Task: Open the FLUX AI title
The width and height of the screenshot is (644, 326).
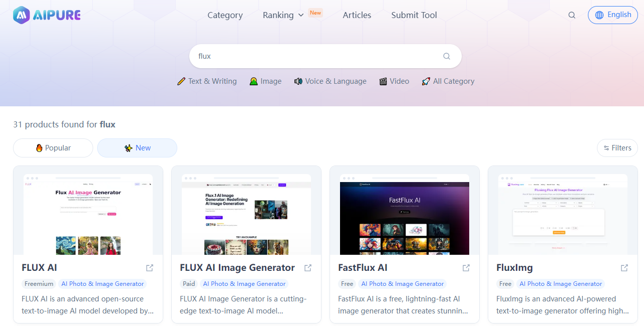Action: click(x=40, y=268)
